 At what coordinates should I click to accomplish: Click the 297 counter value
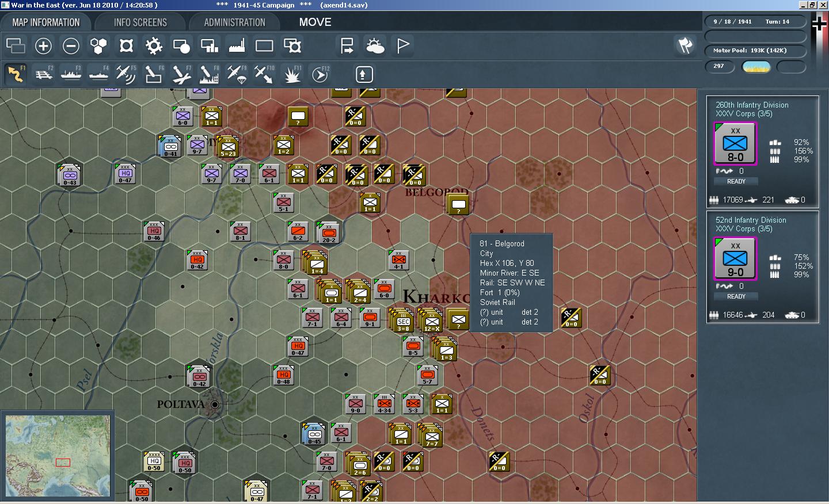pos(718,66)
